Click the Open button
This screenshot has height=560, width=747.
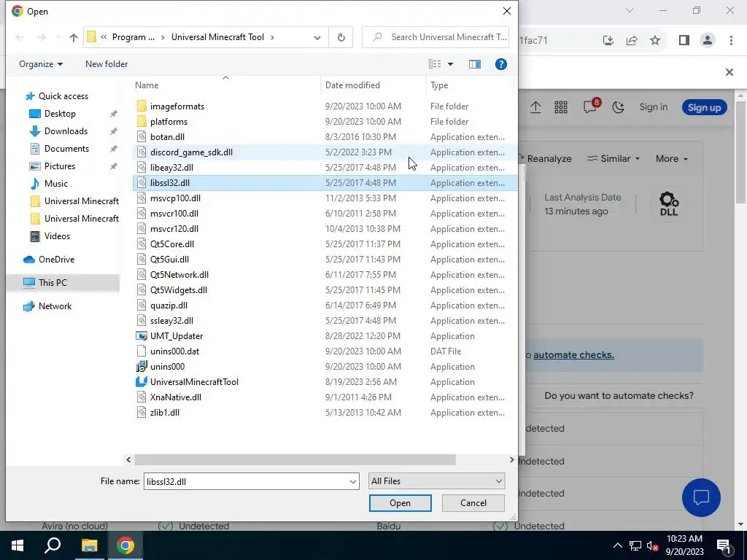[x=400, y=503]
